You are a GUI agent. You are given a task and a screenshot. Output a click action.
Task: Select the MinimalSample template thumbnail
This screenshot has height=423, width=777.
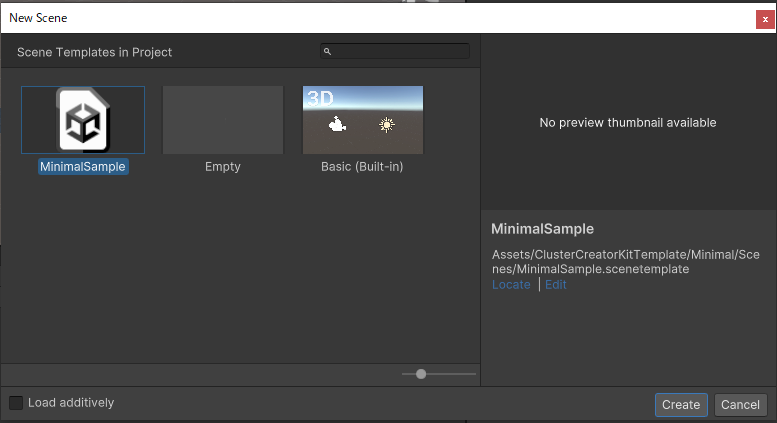coord(83,120)
